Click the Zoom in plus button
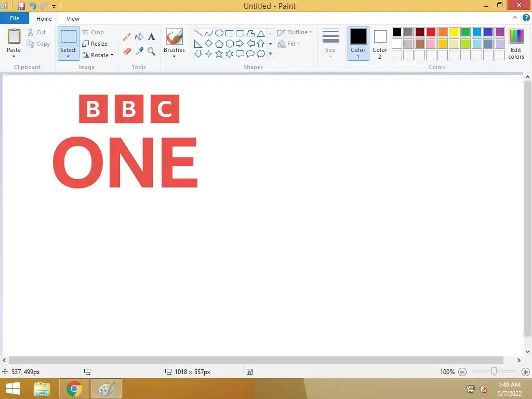The height and width of the screenshot is (399, 532). tap(525, 372)
